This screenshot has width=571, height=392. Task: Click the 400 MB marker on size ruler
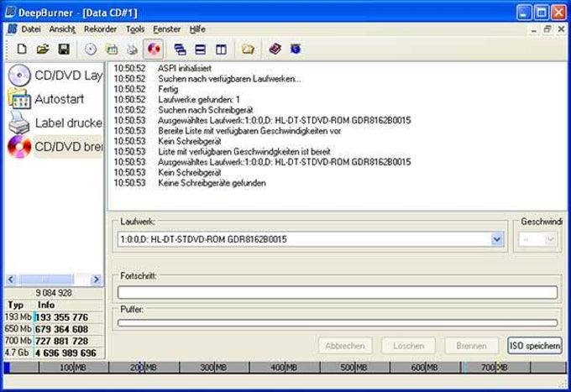point(284,368)
